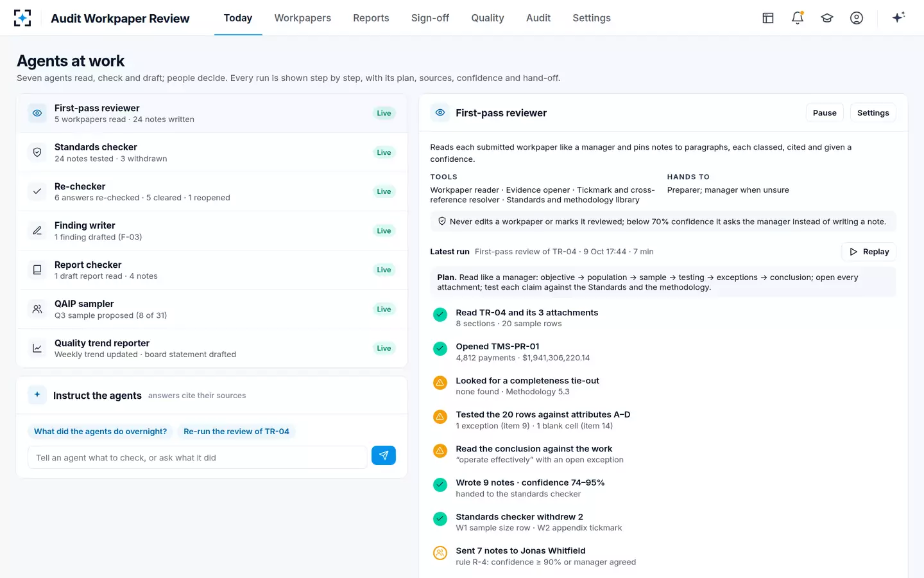Open the First-pass reviewer Settings button

tap(873, 112)
